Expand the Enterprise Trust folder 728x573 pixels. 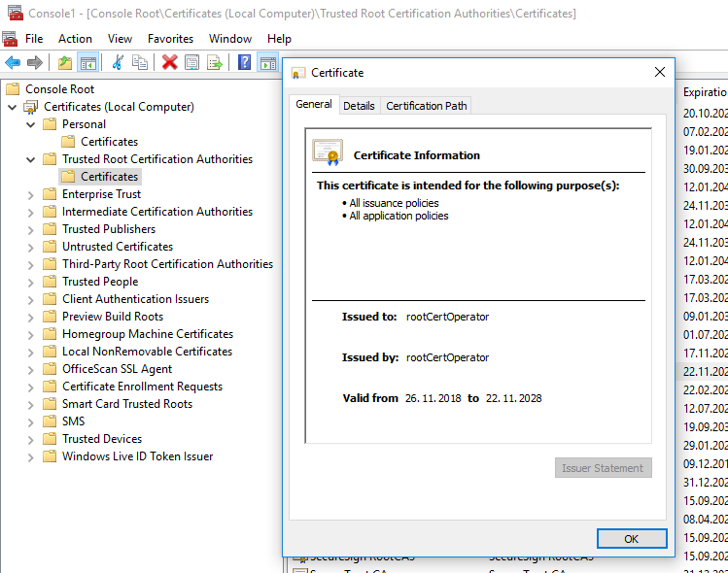[30, 194]
